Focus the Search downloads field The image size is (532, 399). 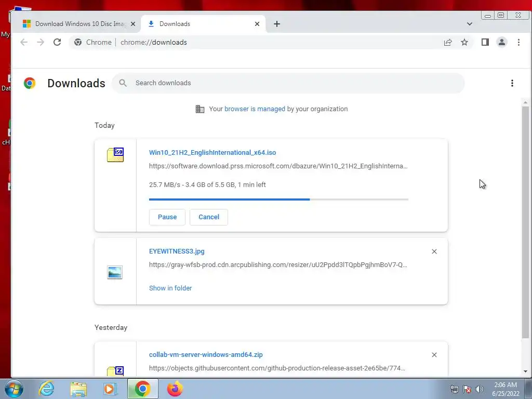[288, 83]
